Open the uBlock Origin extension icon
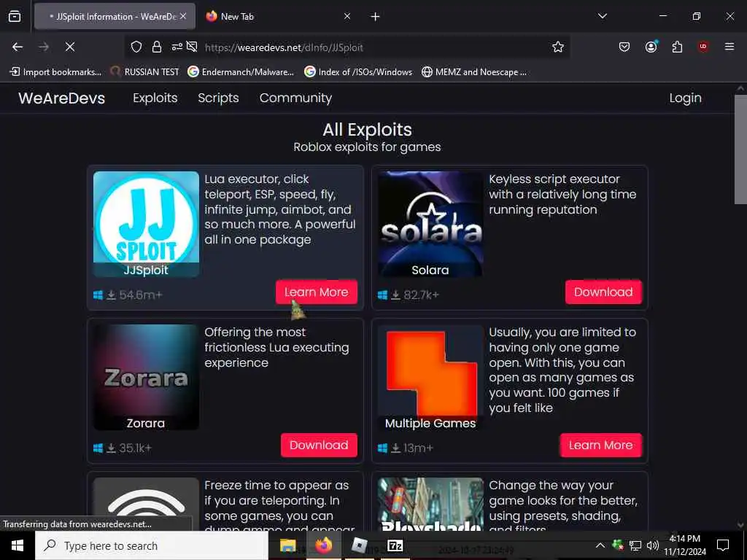Image resolution: width=747 pixels, height=560 pixels. coord(703,47)
